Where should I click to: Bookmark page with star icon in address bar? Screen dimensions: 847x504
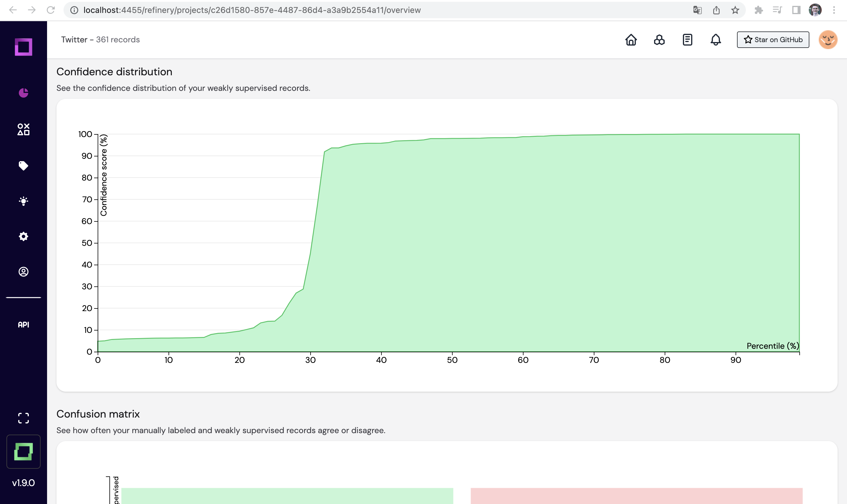click(735, 10)
